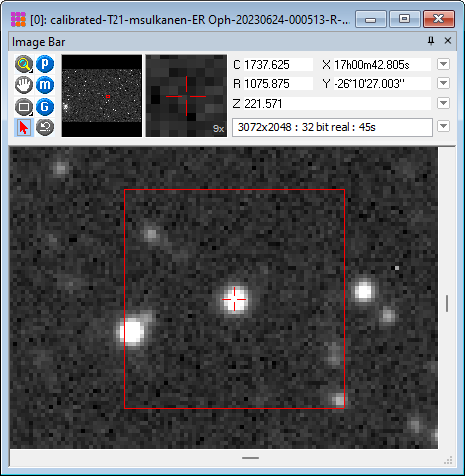Click the circular reset arrow icon
The height and width of the screenshot is (476, 465).
click(45, 127)
